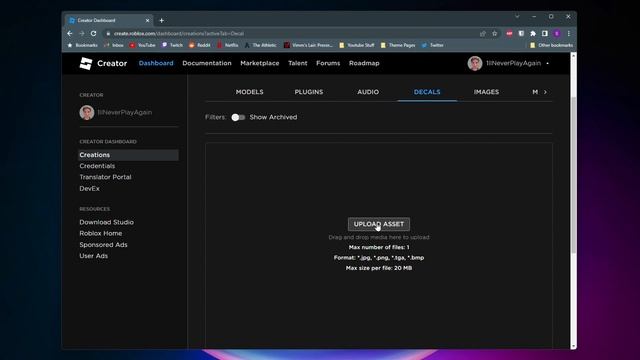The width and height of the screenshot is (640, 360).
Task: Switch to the Models tab
Action: (x=249, y=92)
